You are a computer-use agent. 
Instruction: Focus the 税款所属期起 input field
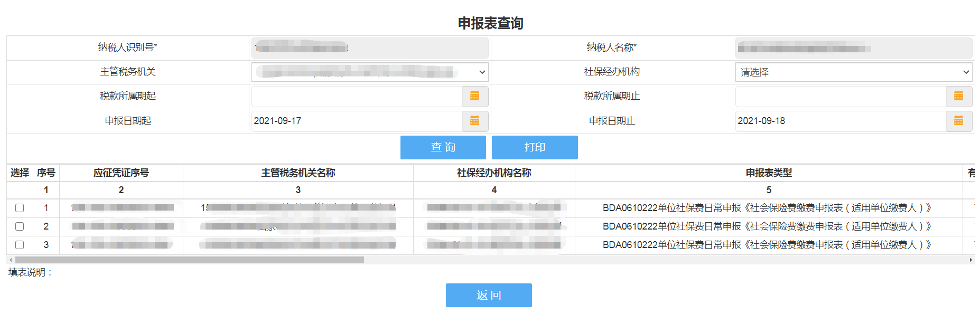coord(357,96)
